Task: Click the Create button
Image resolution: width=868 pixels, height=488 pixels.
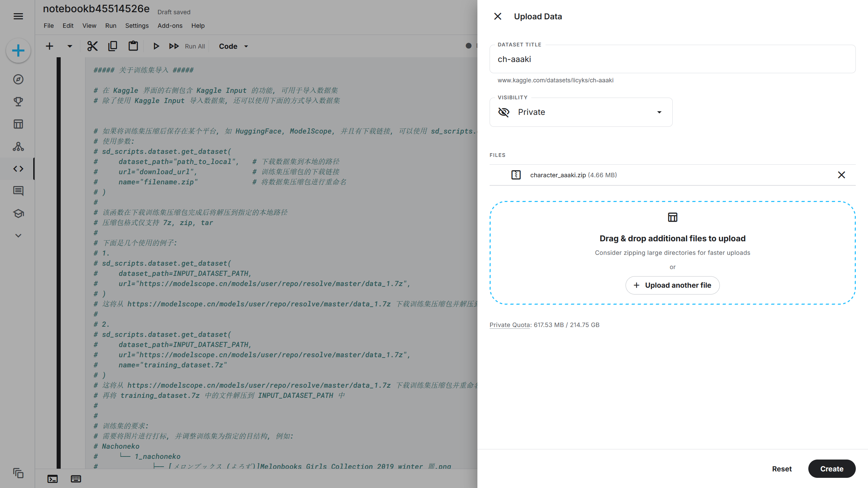Action: click(x=831, y=469)
